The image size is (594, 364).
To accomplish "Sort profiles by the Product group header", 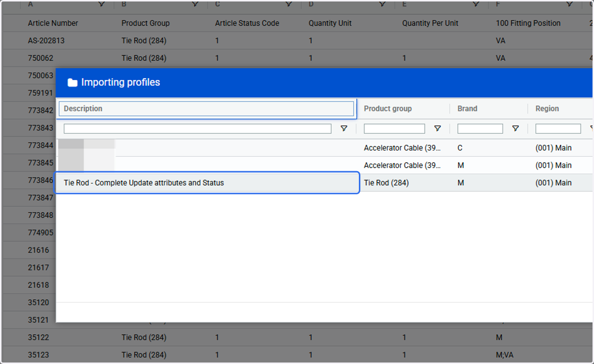I will 388,109.
